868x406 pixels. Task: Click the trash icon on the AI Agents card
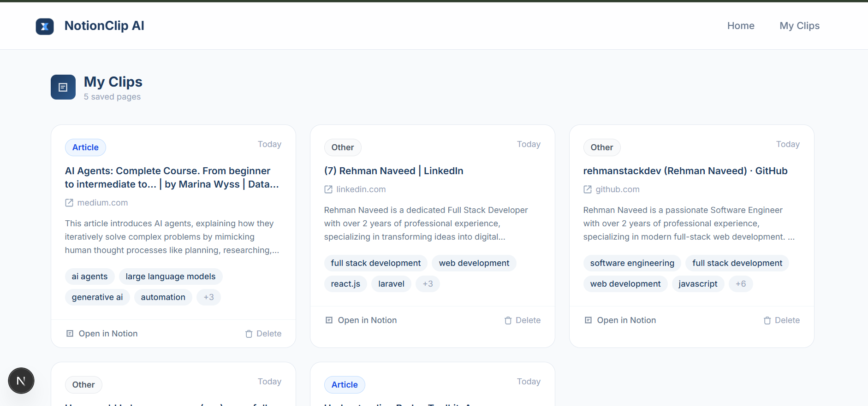(249, 334)
